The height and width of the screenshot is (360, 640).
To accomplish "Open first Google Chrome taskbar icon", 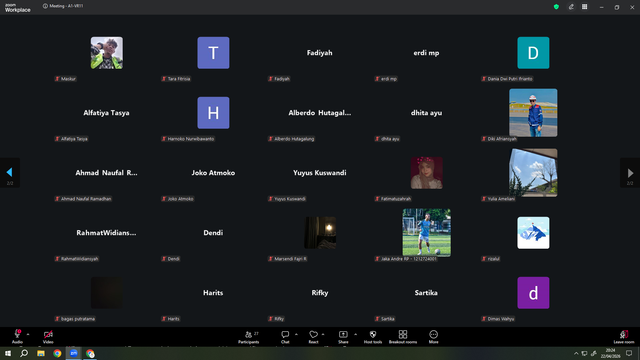I will (x=57, y=353).
